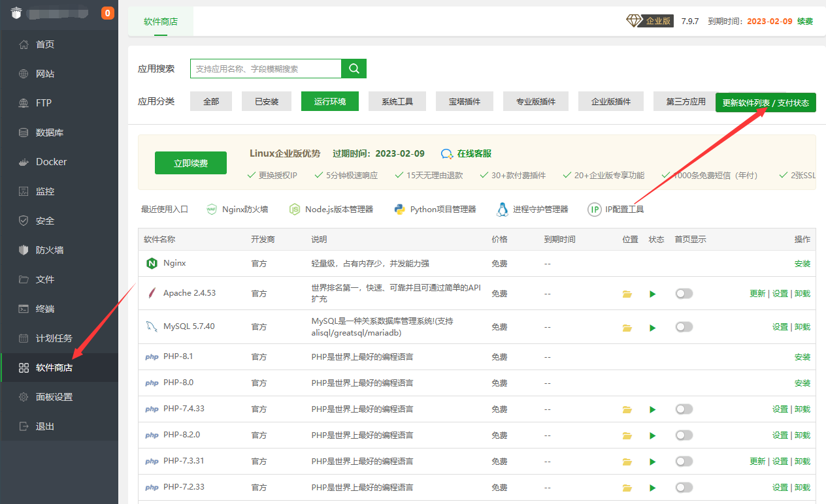Open 计划任务 in the sidebar
826x504 pixels.
(x=59, y=338)
